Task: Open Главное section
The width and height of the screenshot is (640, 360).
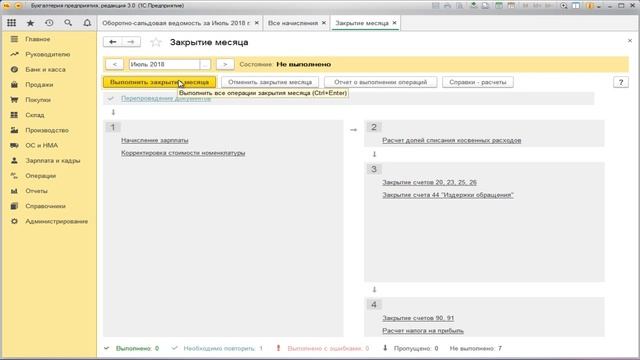Action: (x=38, y=39)
